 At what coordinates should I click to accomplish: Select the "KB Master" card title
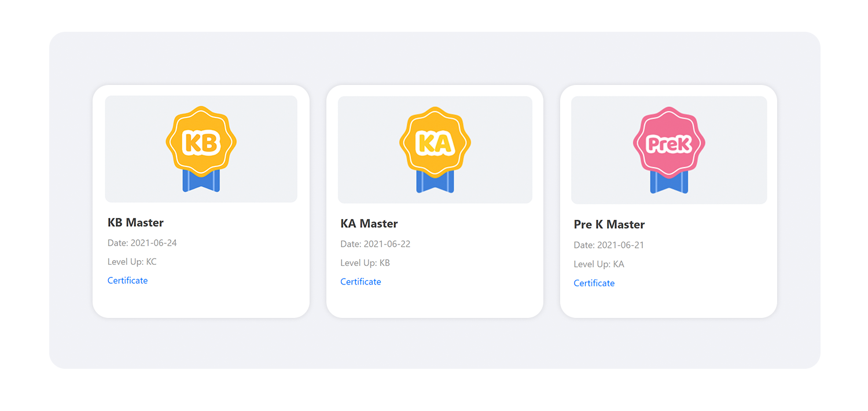pyautogui.click(x=135, y=223)
